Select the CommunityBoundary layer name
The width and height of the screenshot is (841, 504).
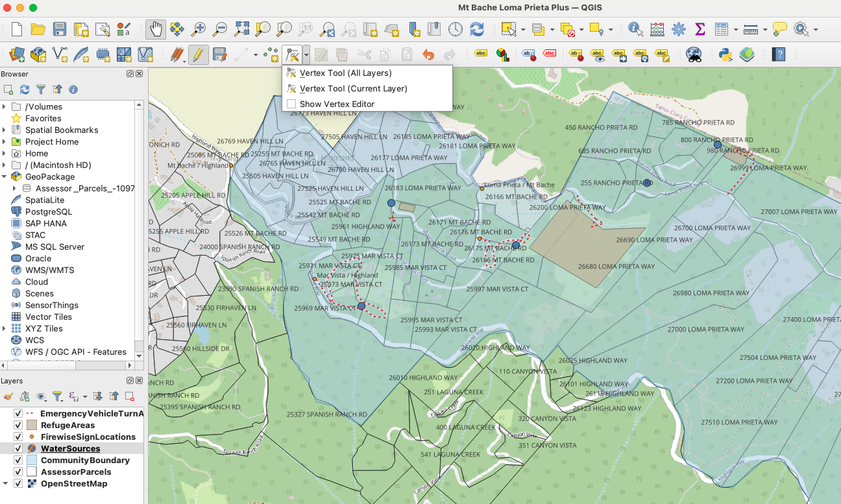pos(85,461)
